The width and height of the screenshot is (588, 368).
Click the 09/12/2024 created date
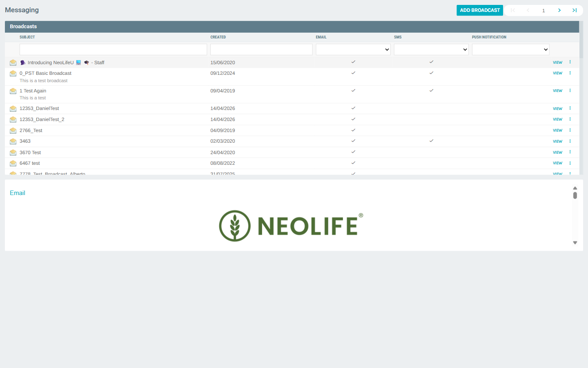[223, 73]
